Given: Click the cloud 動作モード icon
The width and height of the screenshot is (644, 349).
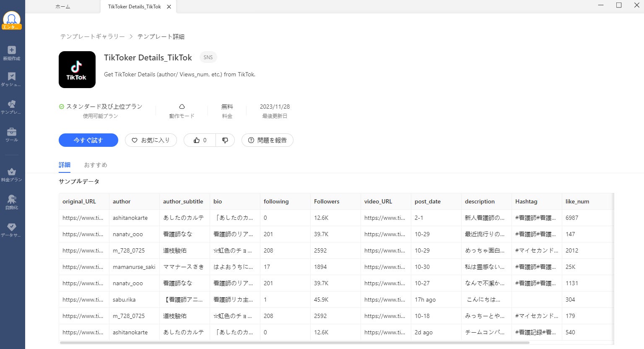Looking at the screenshot, I should click(182, 107).
